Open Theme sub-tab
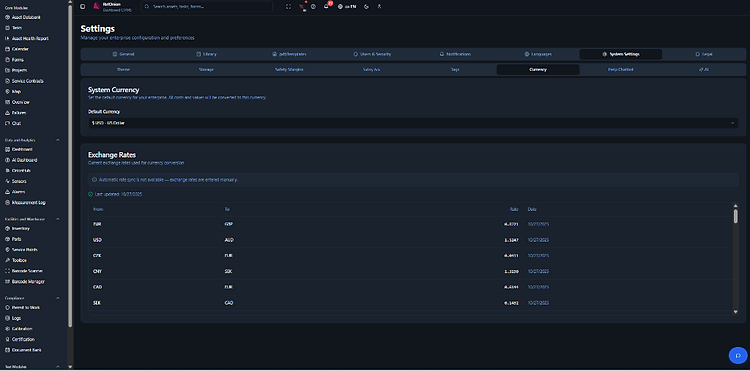Viewport: 750px width, 371px height. (x=123, y=69)
